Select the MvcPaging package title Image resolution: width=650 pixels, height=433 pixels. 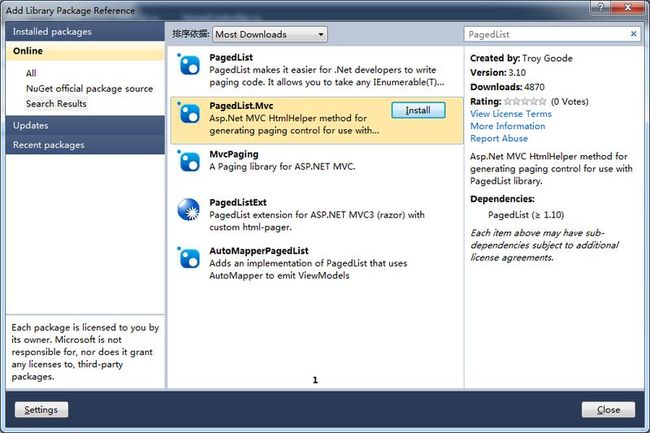point(234,154)
